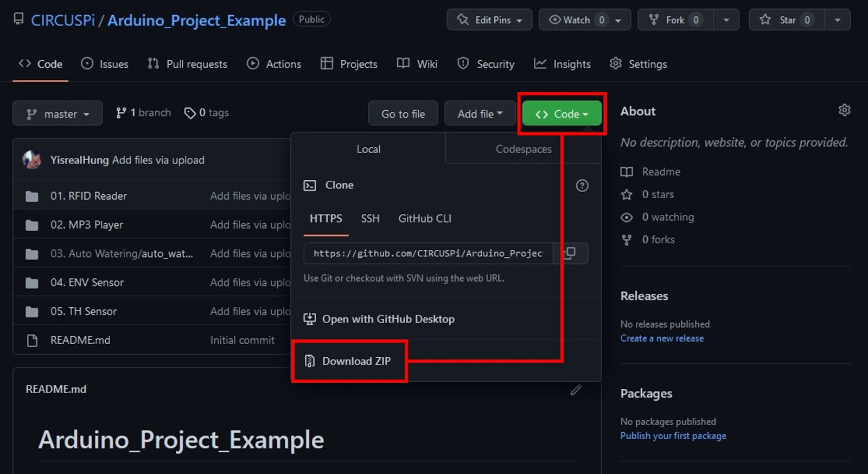The image size is (868, 474).
Task: Click the Initial commit message link
Action: [242, 340]
